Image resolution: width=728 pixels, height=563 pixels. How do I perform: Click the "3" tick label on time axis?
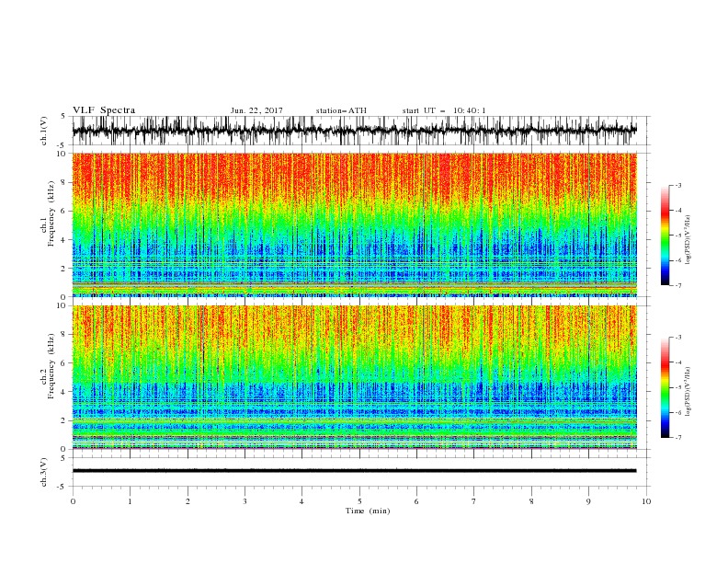click(x=245, y=501)
